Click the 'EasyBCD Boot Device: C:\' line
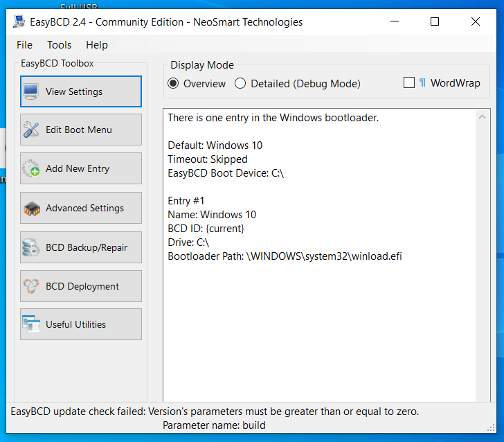The height and width of the screenshot is (442, 504). pos(226,173)
